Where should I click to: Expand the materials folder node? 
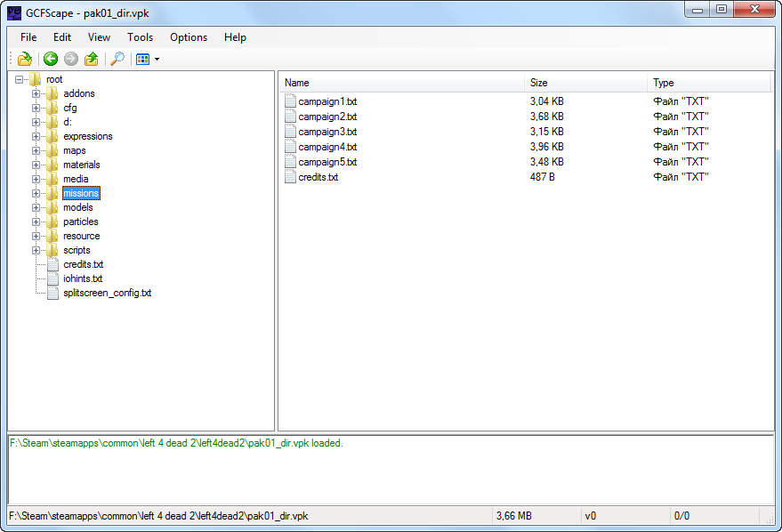pos(36,165)
